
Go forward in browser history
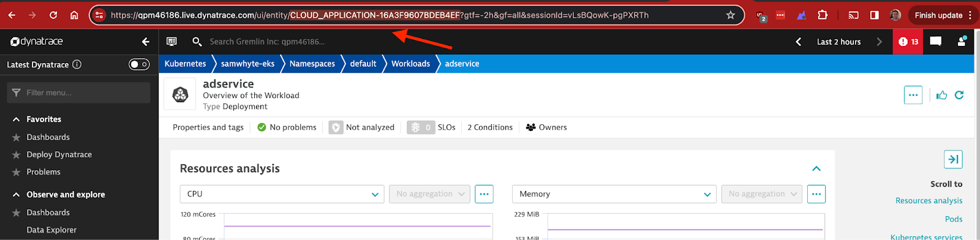tap(32, 15)
